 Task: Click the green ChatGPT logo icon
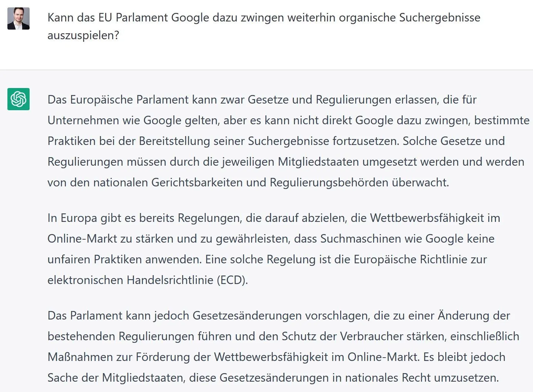tap(19, 99)
